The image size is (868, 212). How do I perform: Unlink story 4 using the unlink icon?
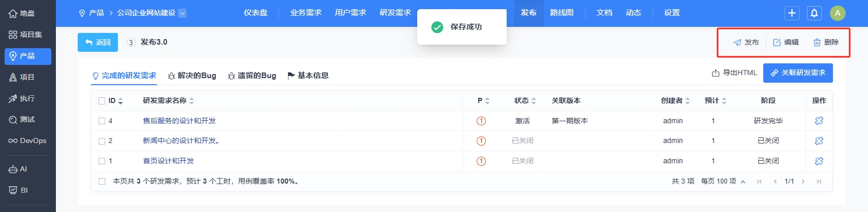[x=819, y=121]
